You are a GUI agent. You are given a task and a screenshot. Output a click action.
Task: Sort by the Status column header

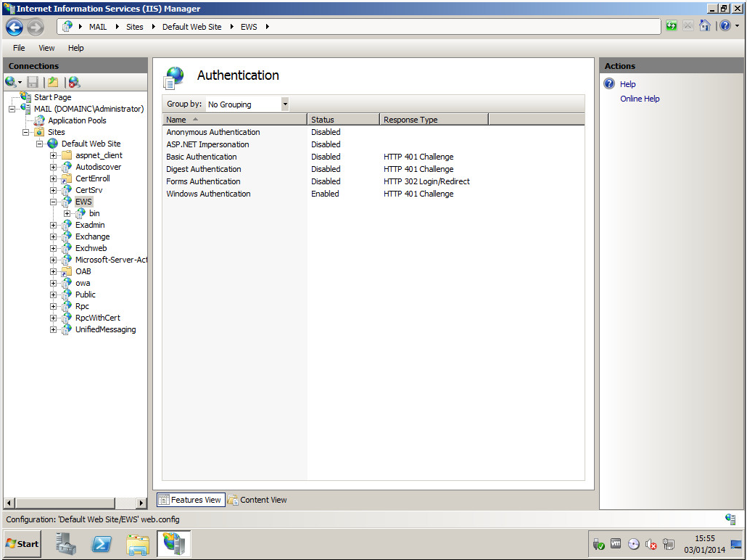344,120
